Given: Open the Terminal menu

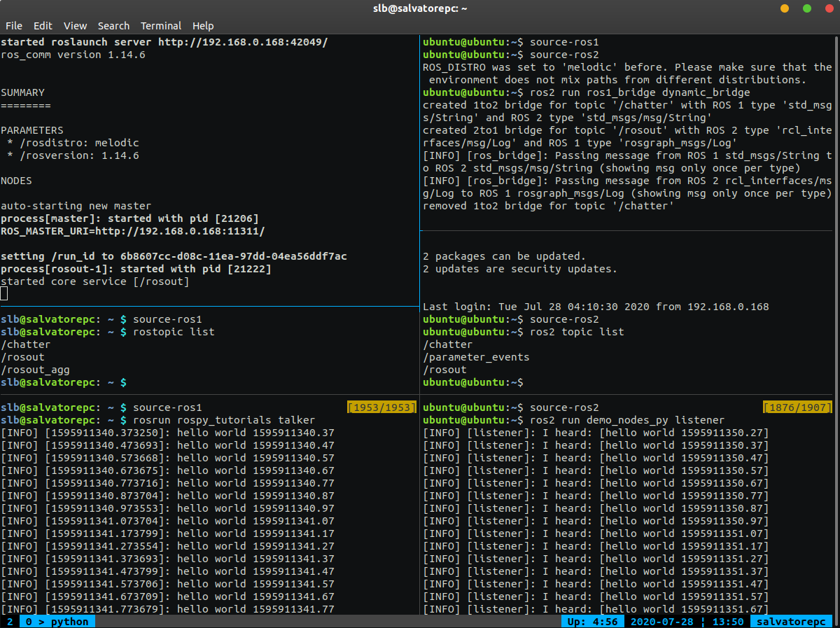Looking at the screenshot, I should click(x=161, y=26).
